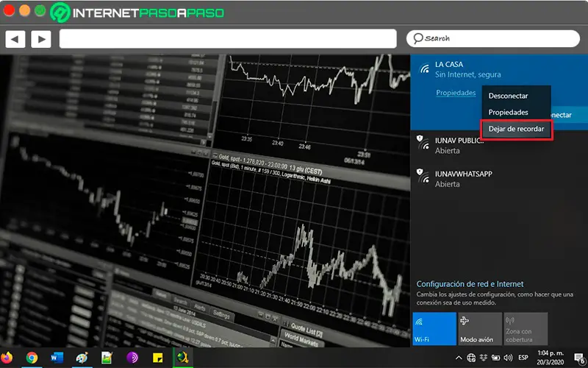
Task: Open the Action Center notifications icon
Action: coord(579,358)
